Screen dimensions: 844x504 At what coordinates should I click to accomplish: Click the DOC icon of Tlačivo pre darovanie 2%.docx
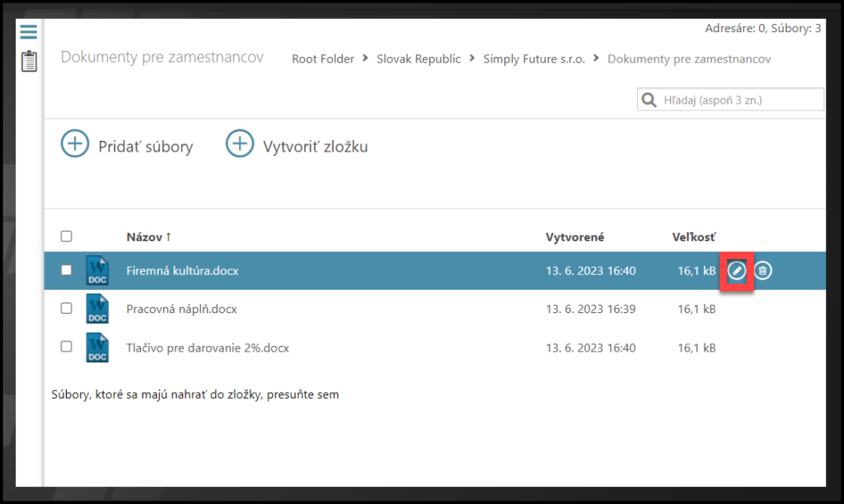pyautogui.click(x=97, y=348)
